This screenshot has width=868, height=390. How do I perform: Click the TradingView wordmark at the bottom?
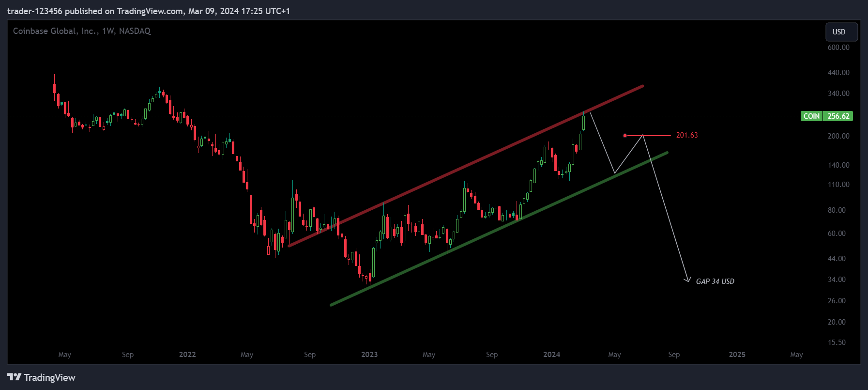point(50,377)
